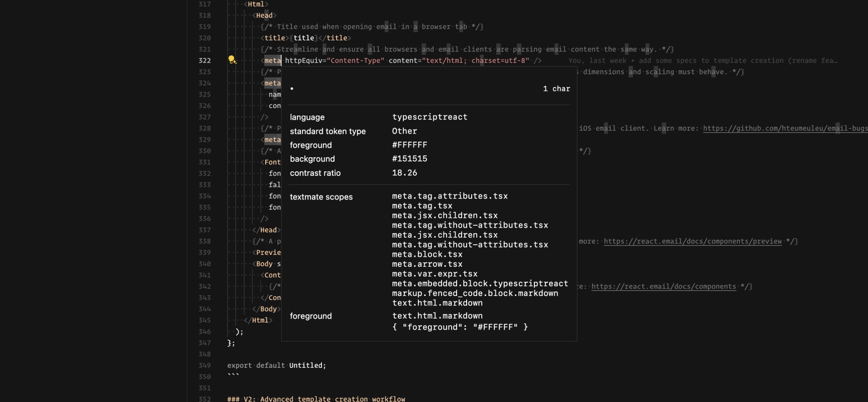The image size is (868, 402).
Task: Click the 'markup.fenced_code.block.markdown' scope
Action: tap(475, 293)
